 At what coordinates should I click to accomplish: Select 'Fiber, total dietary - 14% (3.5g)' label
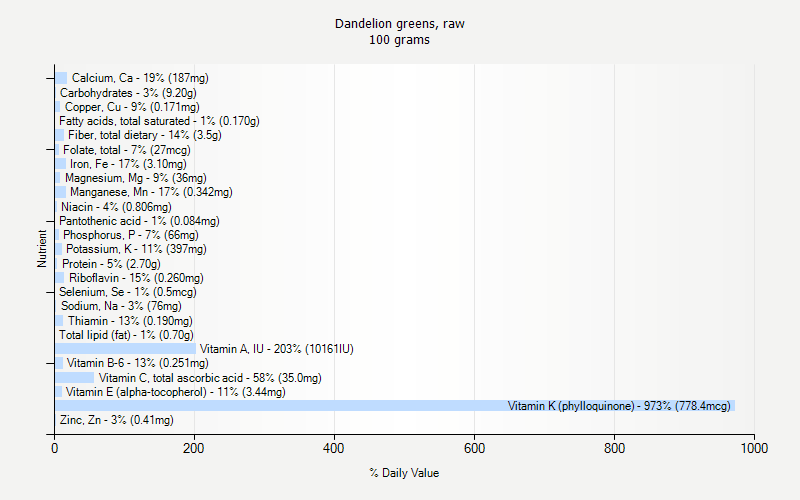pyautogui.click(x=145, y=135)
